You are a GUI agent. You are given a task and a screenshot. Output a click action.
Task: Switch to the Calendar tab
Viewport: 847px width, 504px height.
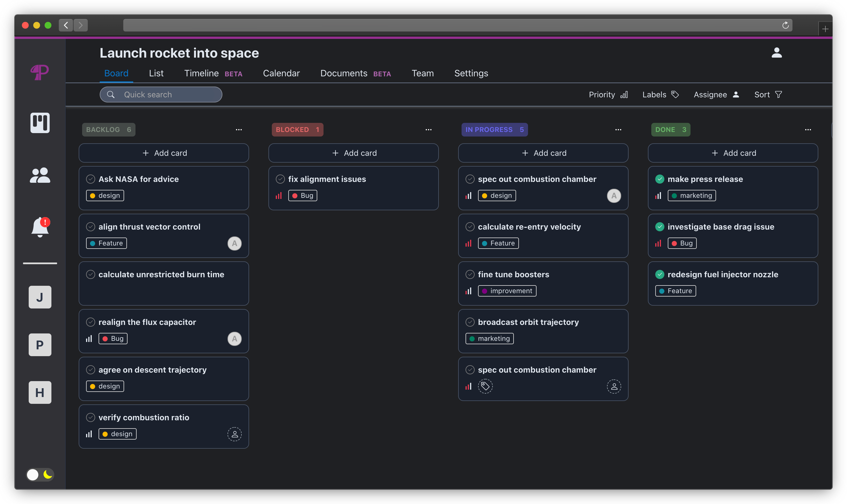coord(281,73)
